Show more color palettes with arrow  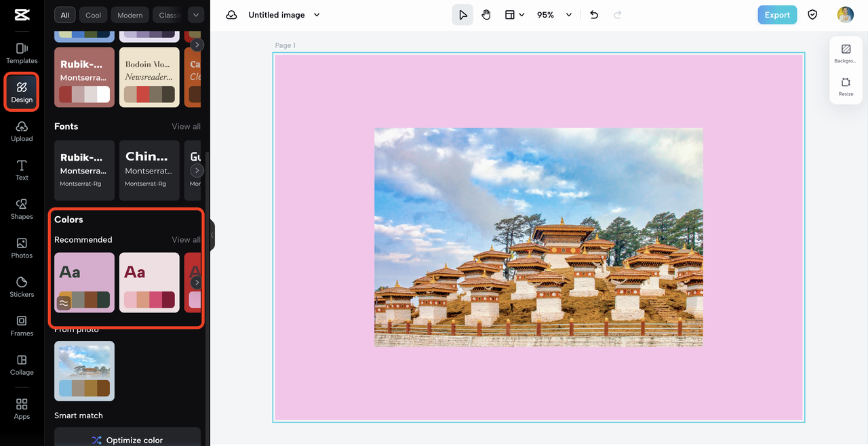click(197, 283)
